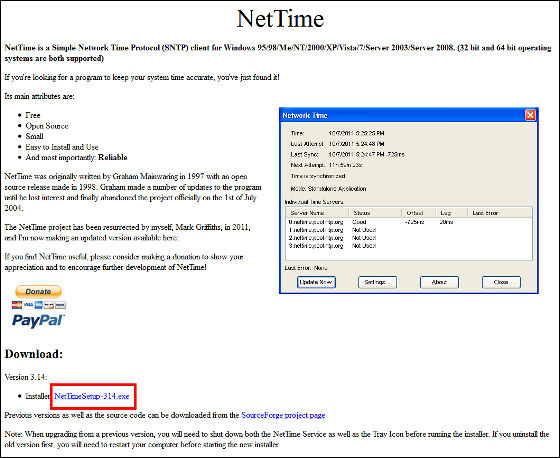Click the Easy to Install and Use bullet
The width and height of the screenshot is (560, 458).
pyautogui.click(x=62, y=147)
